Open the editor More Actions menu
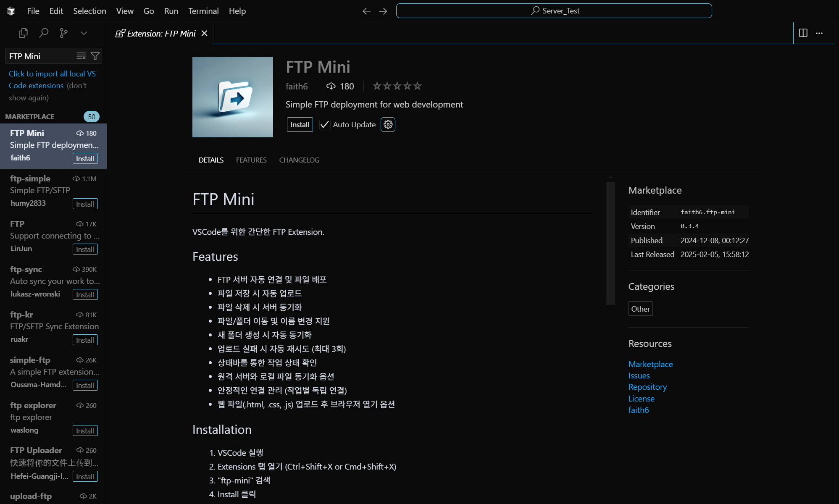Image resolution: width=839 pixels, height=504 pixels. [819, 33]
